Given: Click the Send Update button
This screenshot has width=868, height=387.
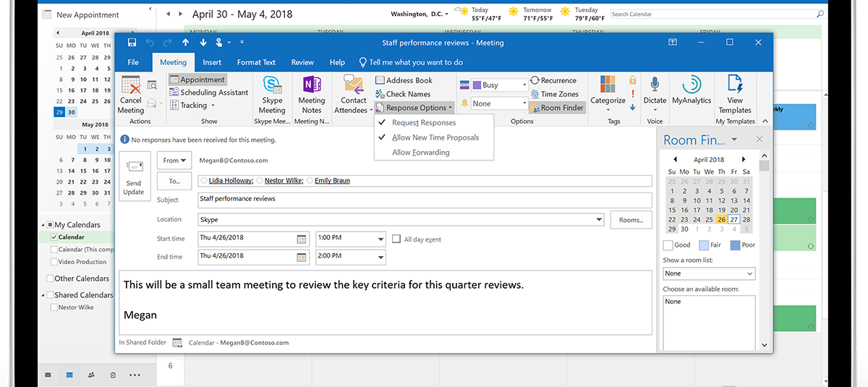Looking at the screenshot, I should [134, 177].
